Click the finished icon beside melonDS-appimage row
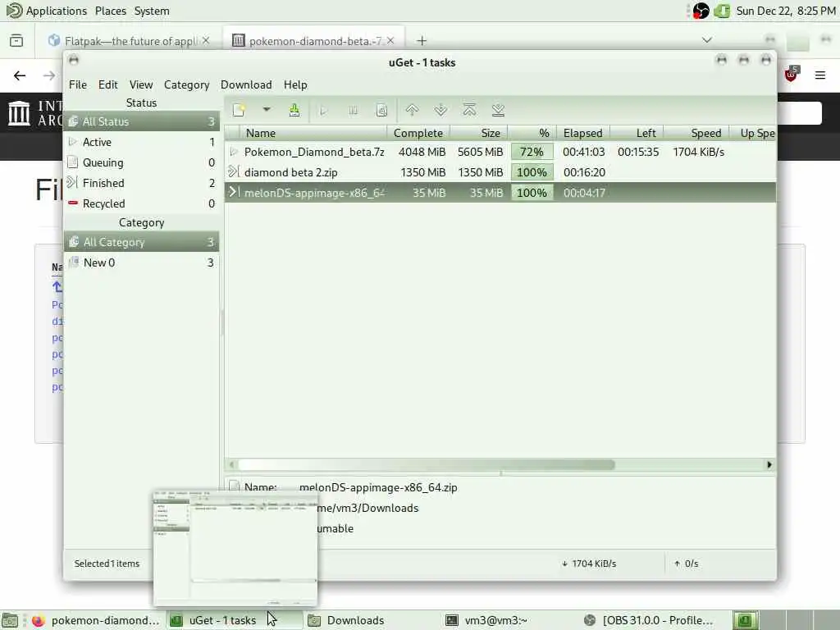This screenshot has height=630, width=840. [x=234, y=192]
